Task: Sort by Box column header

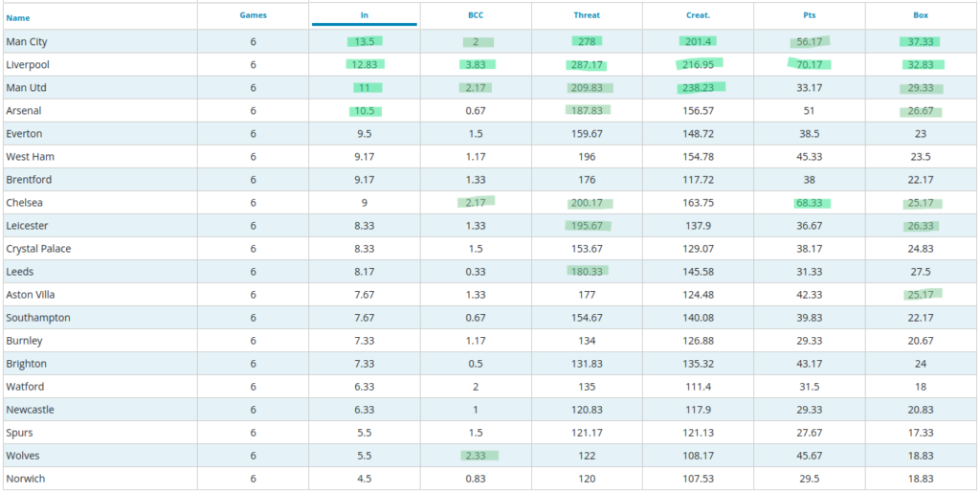Action: 921,15
